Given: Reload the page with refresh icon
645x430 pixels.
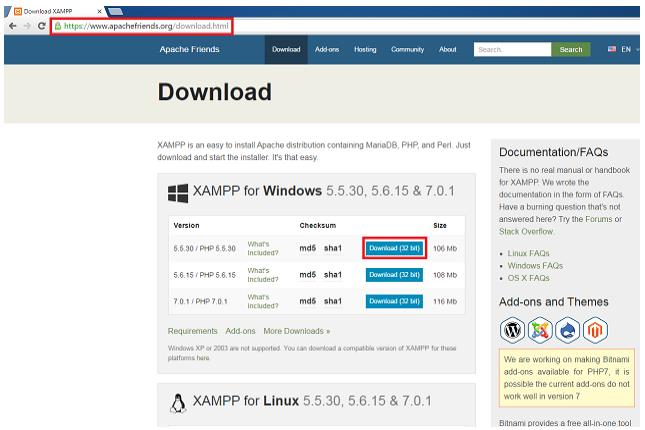Looking at the screenshot, I should pyautogui.click(x=42, y=26).
